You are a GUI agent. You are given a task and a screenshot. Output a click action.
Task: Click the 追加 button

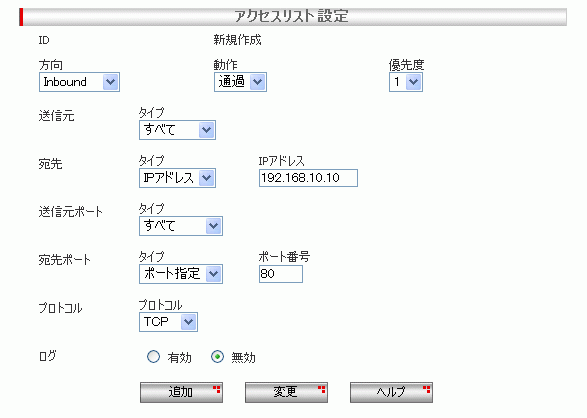pos(182,392)
